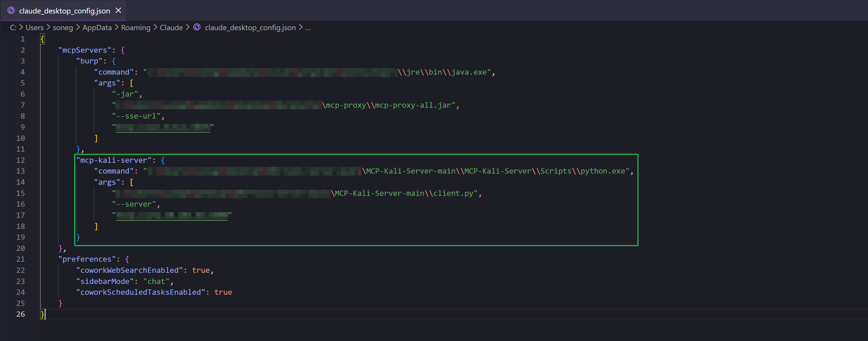The image size is (868, 341).
Task: Click the C: drive breadcrumb
Action: tap(13, 28)
